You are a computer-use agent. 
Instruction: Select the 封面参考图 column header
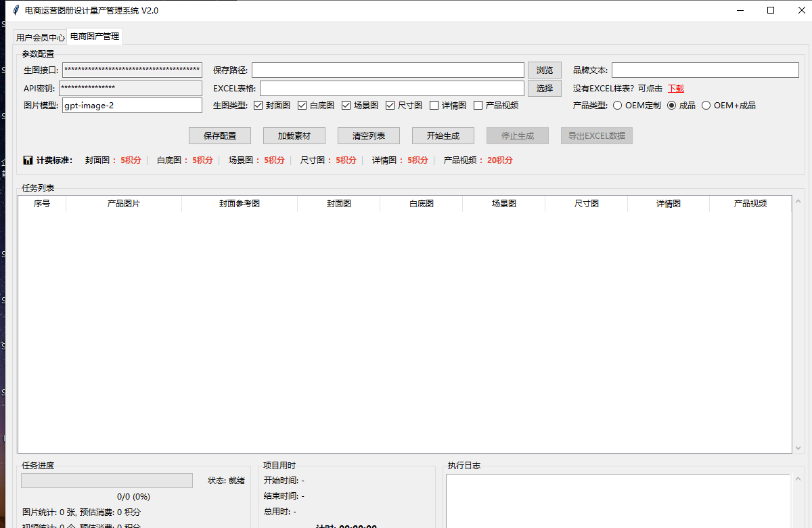(x=240, y=204)
